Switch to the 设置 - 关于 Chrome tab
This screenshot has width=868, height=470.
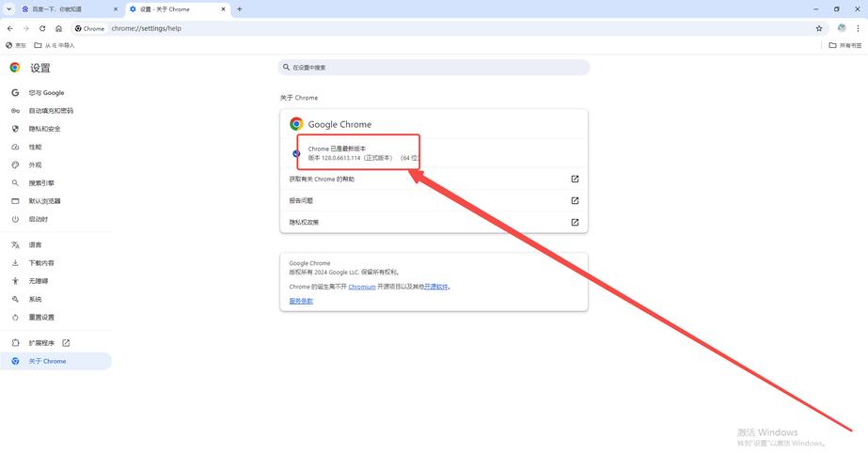177,9
